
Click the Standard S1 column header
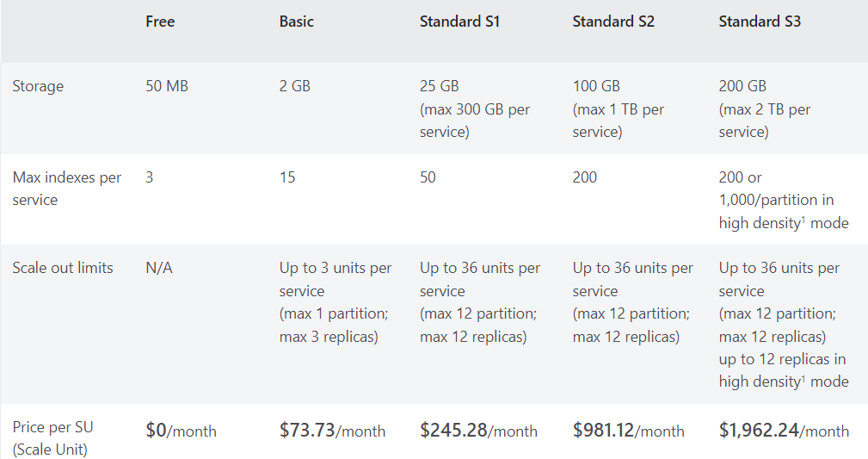point(459,22)
